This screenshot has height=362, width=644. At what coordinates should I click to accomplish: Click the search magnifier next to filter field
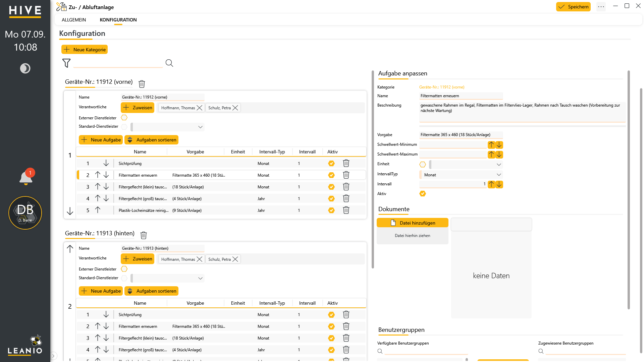coord(169,63)
